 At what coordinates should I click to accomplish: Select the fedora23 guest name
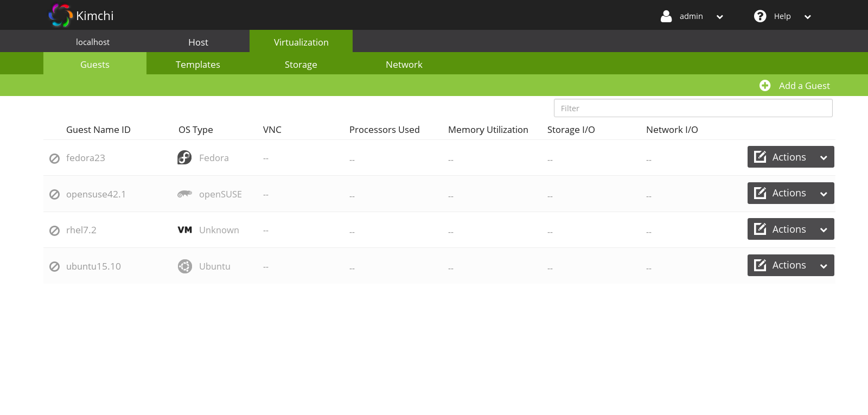point(86,158)
